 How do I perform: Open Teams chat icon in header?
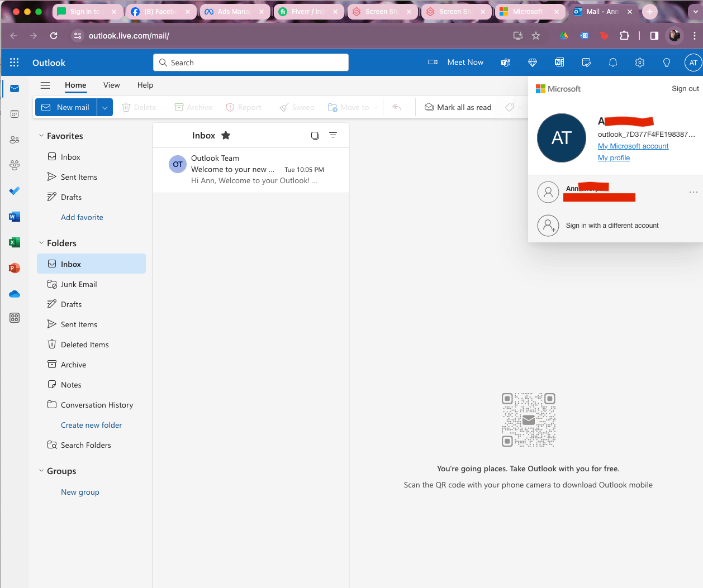(x=506, y=63)
